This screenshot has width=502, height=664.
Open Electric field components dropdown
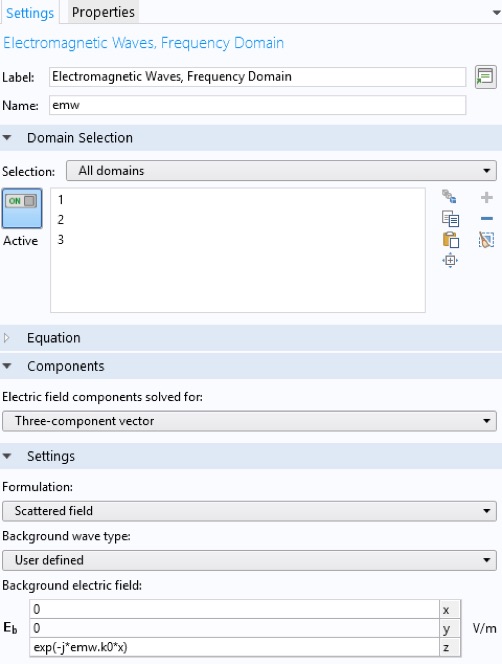pos(249,421)
